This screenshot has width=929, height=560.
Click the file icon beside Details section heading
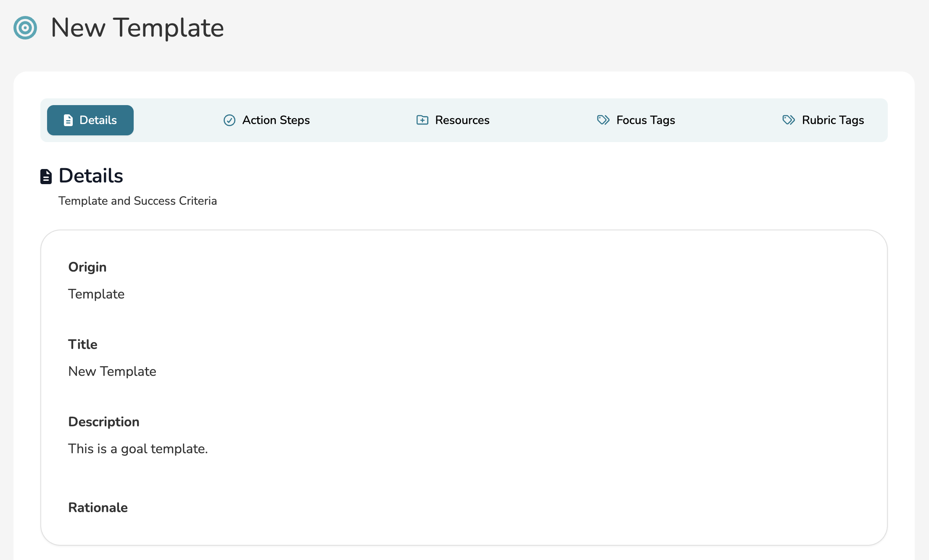click(46, 176)
